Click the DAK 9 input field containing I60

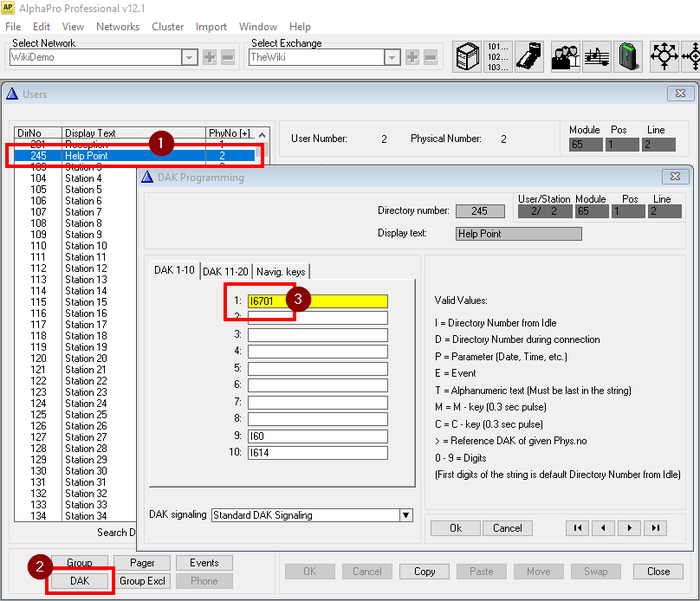pos(317,436)
